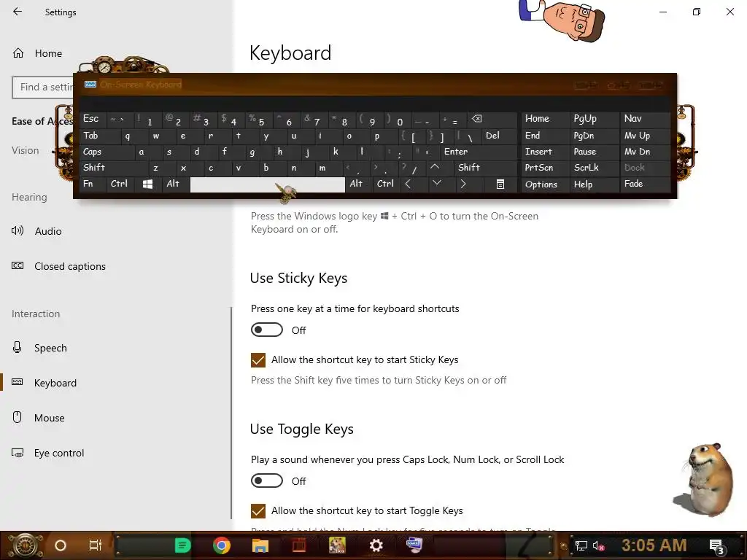Screen dimensions: 747x560
Task: Open Task View on taskbar
Action: pos(96,545)
